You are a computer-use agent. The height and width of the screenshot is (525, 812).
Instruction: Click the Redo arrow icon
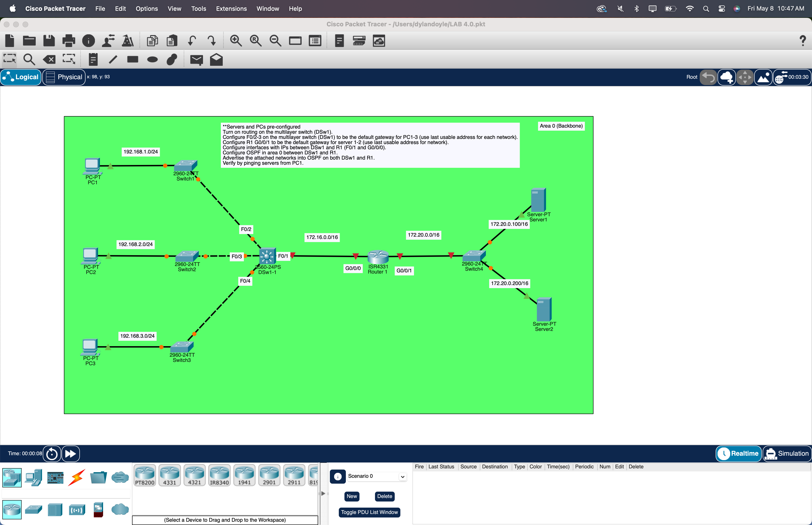(212, 41)
